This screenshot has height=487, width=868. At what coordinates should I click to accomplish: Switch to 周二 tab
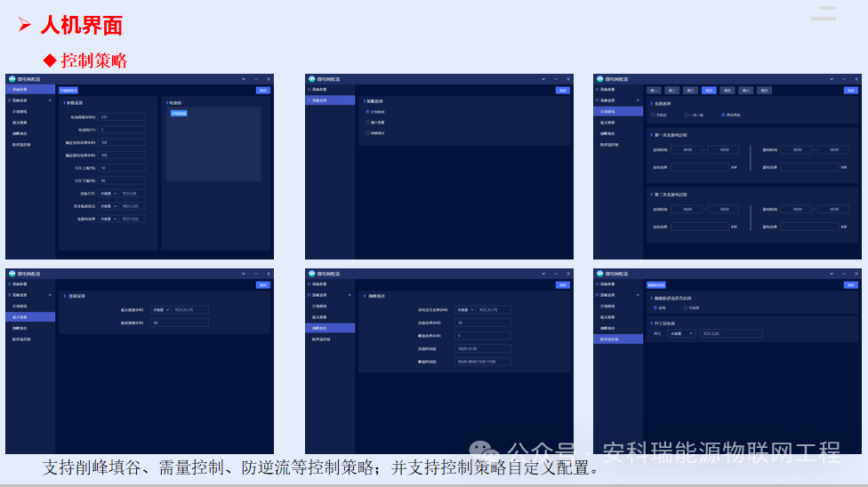(672, 91)
